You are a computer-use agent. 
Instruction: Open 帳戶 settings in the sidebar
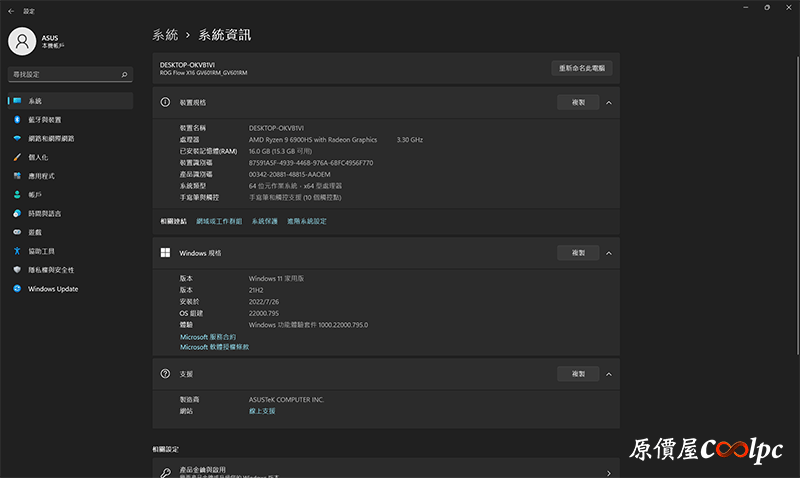70,195
